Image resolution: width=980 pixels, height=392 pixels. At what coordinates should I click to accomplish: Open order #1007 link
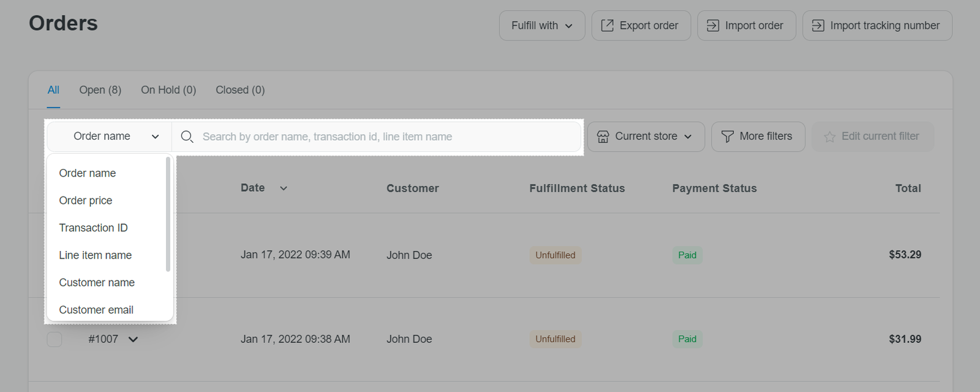click(103, 339)
